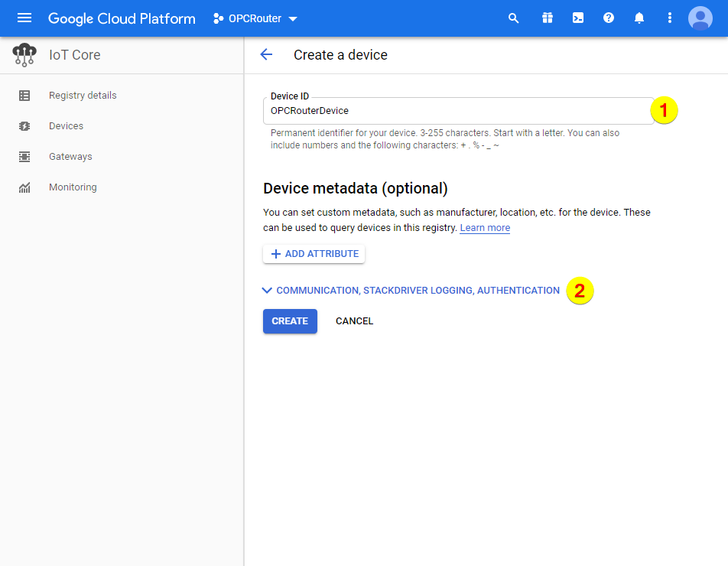The width and height of the screenshot is (728, 566).
Task: Click the search magnifier icon
Action: 514,18
